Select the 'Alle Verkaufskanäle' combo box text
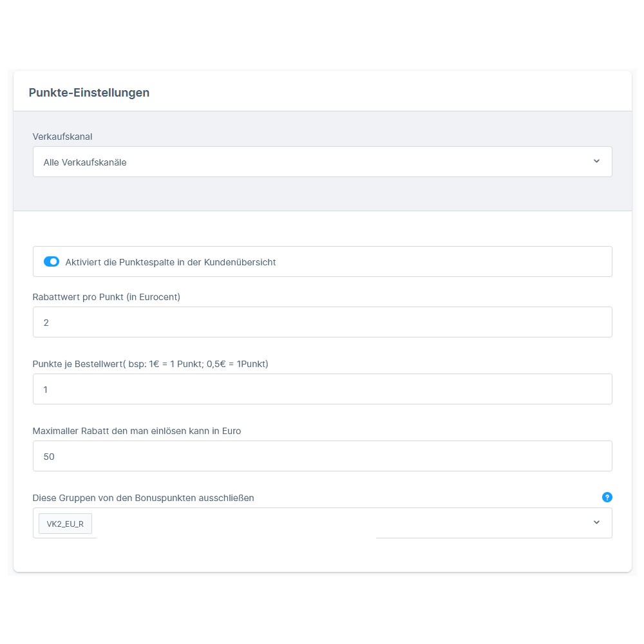The image size is (644, 644). [85, 162]
